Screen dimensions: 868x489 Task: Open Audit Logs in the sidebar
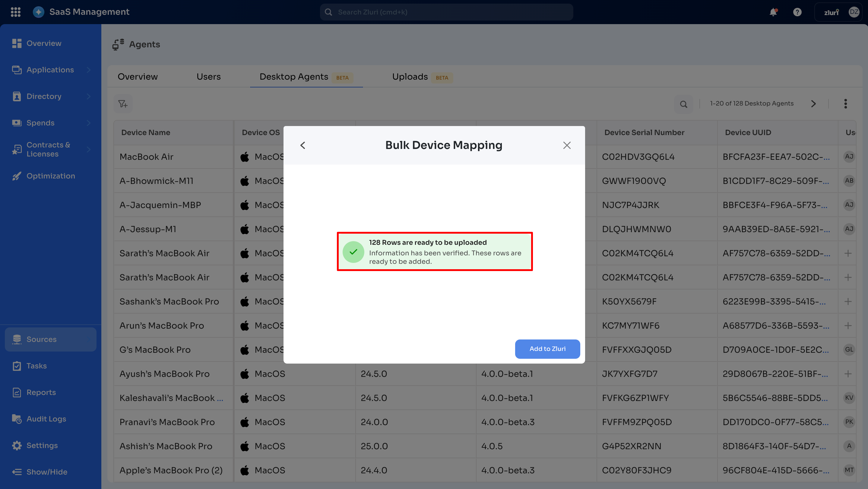[46, 419]
